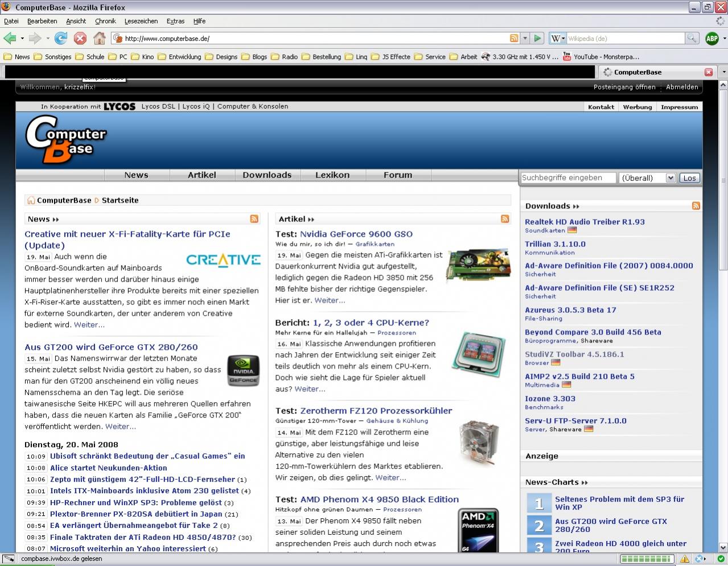The width and height of the screenshot is (728, 566).
Task: Go to the browser Home page icon
Action: pos(100,38)
